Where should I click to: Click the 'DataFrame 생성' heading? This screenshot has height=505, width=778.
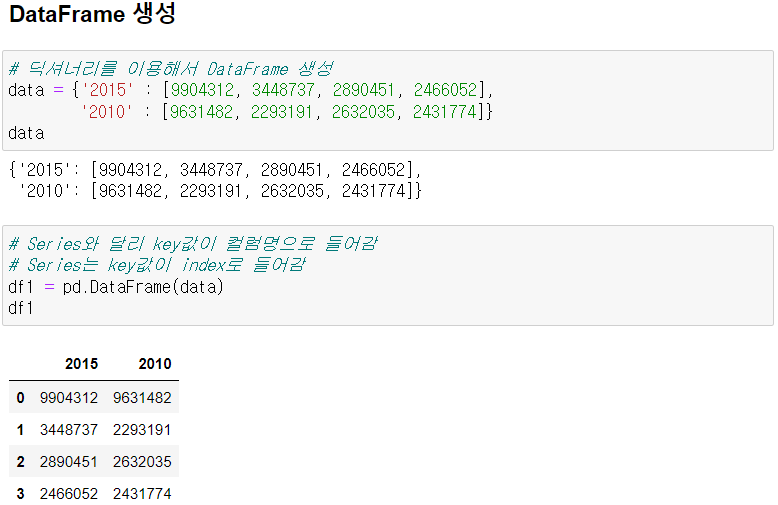pos(92,14)
